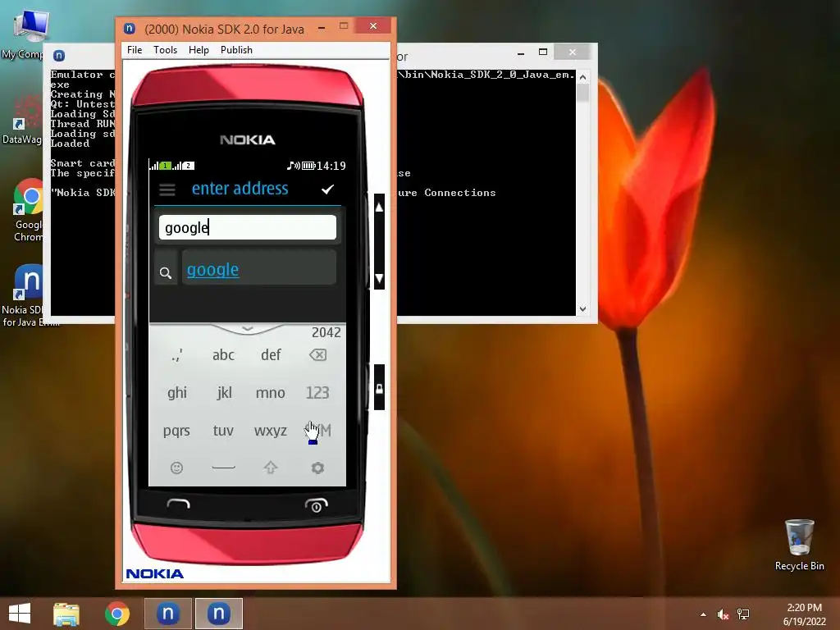Click the volume up side button
This screenshot has height=630, width=840.
click(x=379, y=208)
